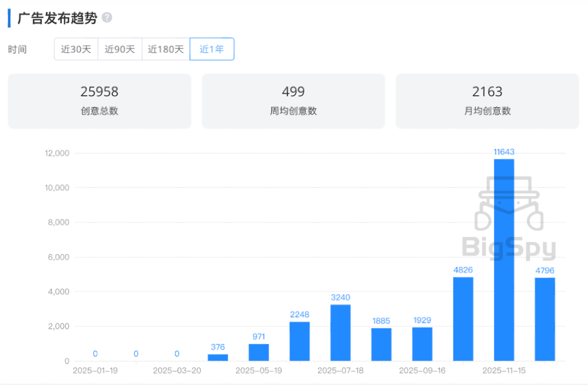Select the bar labeled 4796

tap(544, 319)
